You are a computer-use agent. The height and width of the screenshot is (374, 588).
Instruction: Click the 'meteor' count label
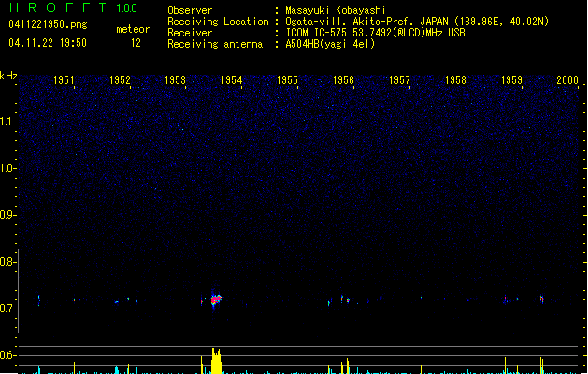point(133,29)
